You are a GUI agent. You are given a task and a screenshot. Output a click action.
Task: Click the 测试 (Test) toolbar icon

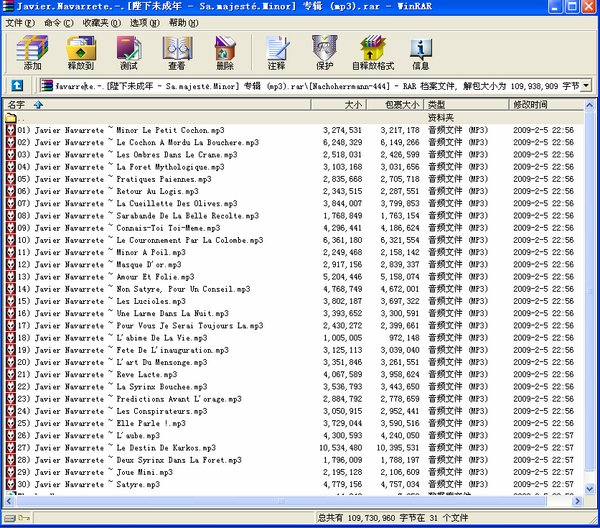coord(129,52)
